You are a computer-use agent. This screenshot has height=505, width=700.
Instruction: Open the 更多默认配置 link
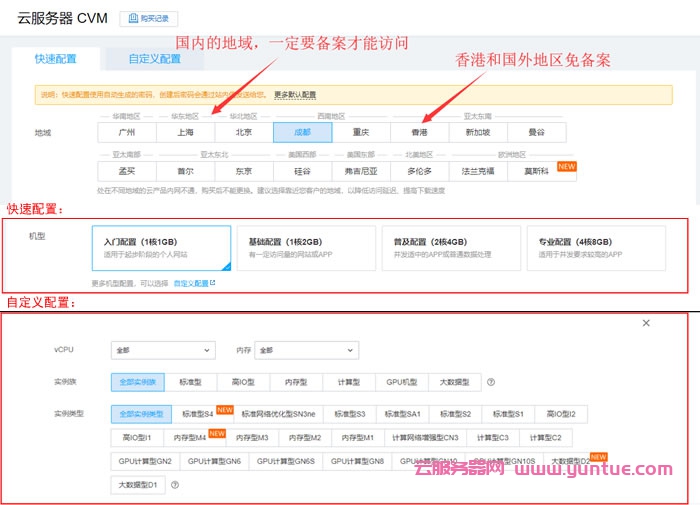point(295,95)
